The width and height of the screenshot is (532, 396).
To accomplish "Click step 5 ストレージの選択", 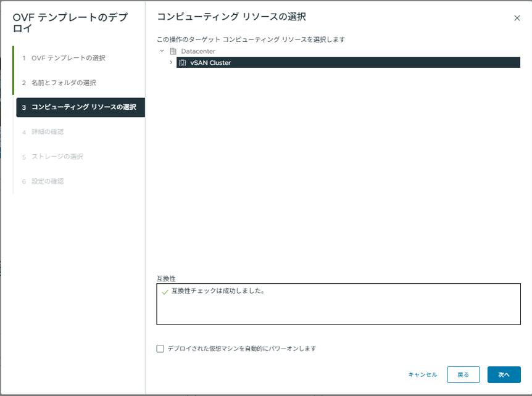I will [x=52, y=157].
